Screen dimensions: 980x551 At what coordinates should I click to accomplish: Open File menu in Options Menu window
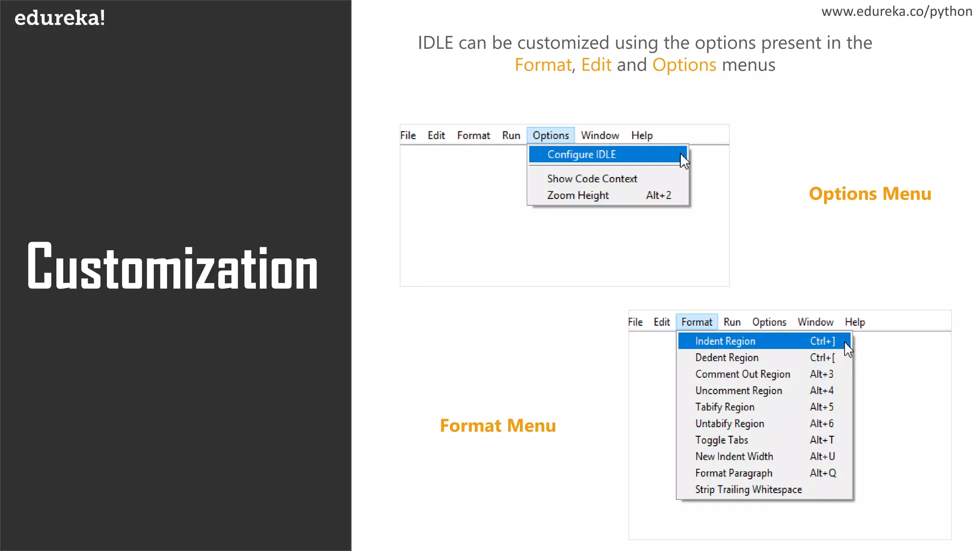click(408, 135)
